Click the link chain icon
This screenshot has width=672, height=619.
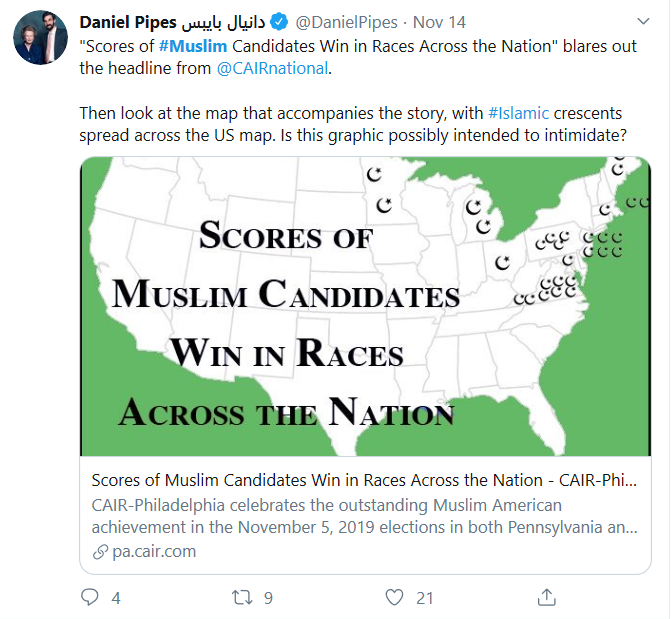(99, 551)
